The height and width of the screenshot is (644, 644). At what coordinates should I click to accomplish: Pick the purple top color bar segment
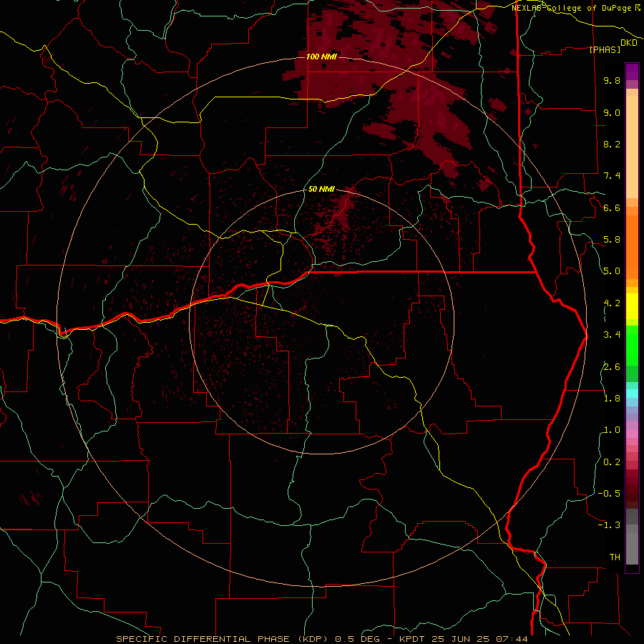coord(632,72)
